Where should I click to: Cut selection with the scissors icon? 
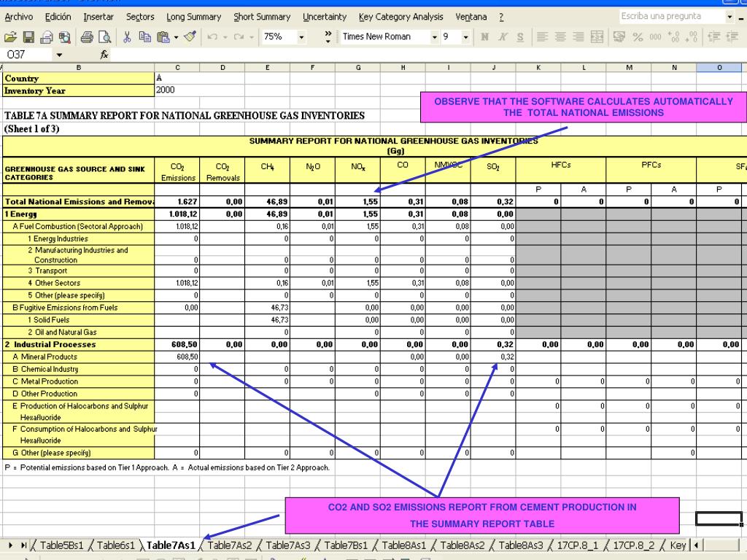click(x=127, y=36)
